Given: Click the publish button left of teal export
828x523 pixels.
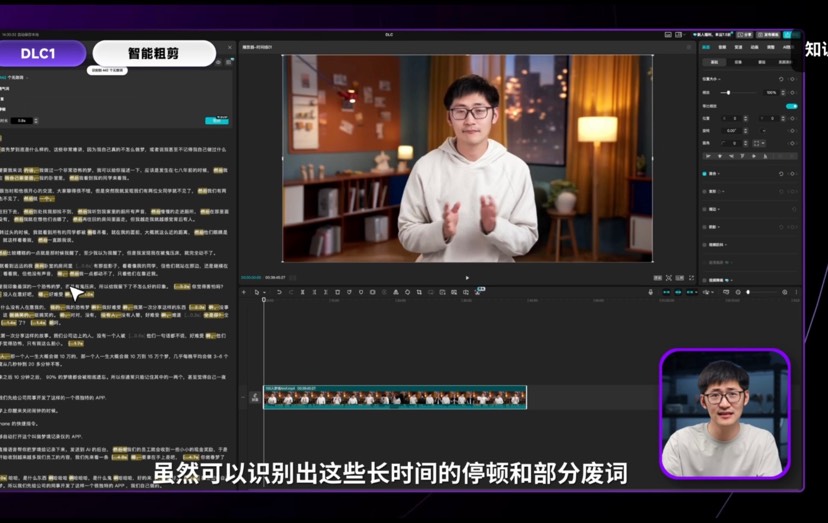Looking at the screenshot, I should (768, 35).
